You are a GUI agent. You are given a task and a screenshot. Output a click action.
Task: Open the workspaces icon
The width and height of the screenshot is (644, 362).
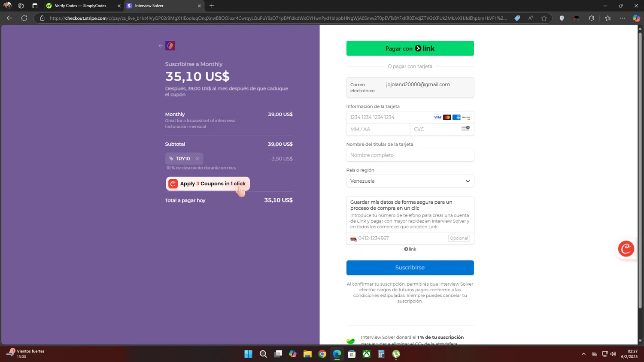point(21,6)
